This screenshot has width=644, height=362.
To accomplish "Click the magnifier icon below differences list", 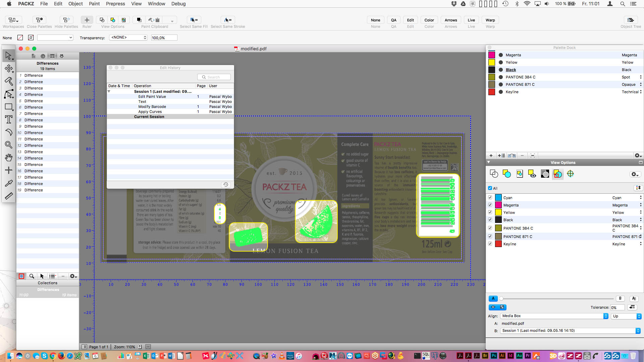I will 32,276.
